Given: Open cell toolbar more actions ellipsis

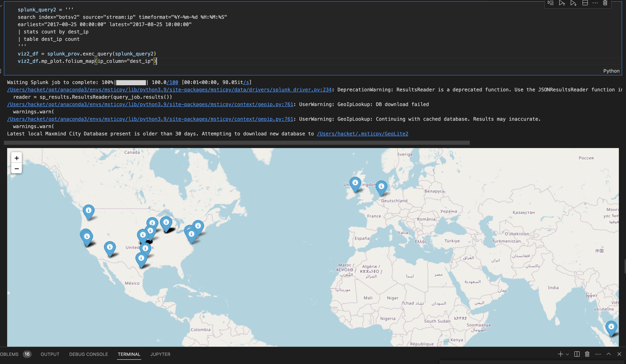Looking at the screenshot, I should click(595, 3).
